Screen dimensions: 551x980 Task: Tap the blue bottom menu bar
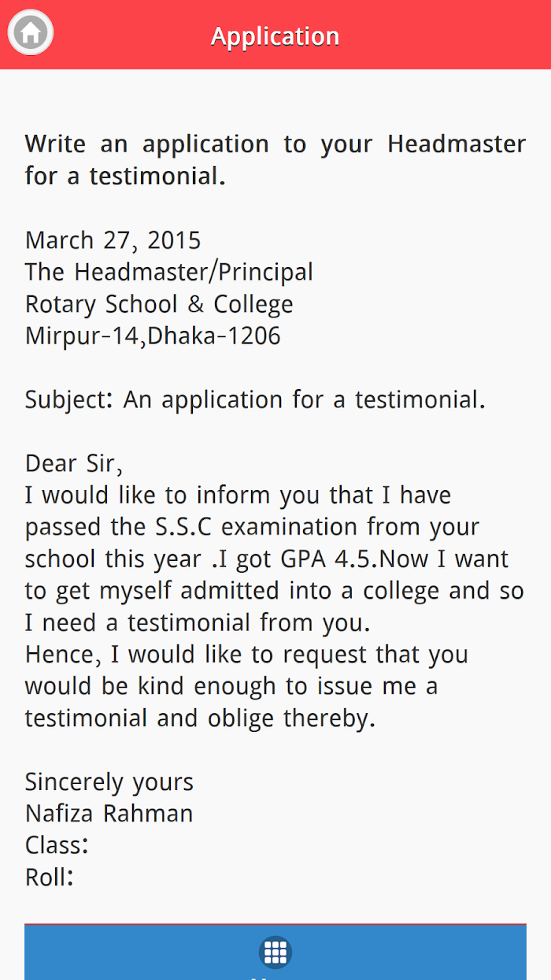click(x=275, y=952)
